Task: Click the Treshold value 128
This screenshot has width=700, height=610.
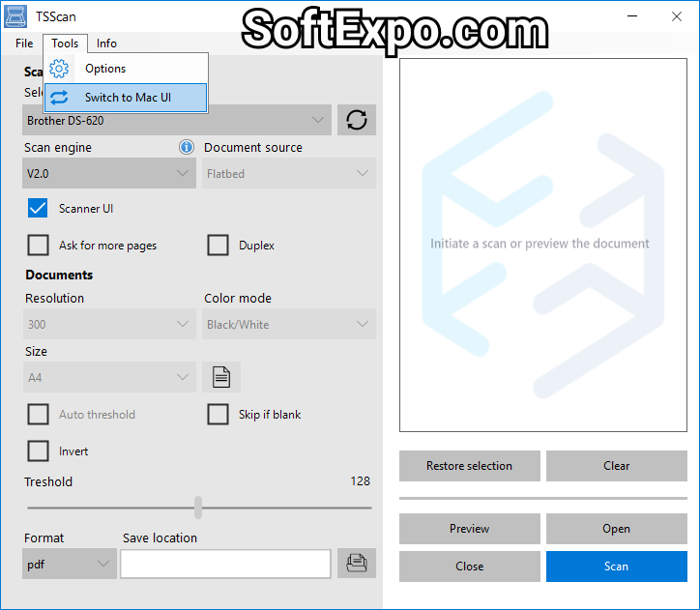Action: [361, 481]
